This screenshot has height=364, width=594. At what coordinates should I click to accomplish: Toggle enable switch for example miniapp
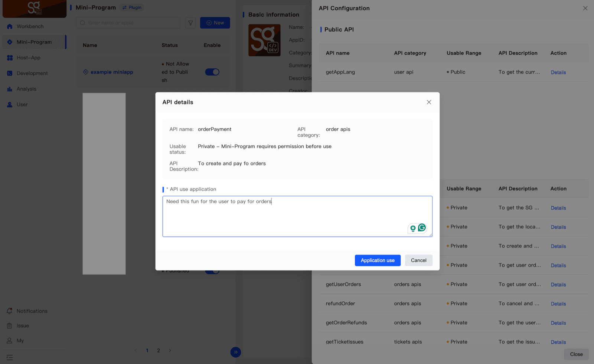[212, 72]
